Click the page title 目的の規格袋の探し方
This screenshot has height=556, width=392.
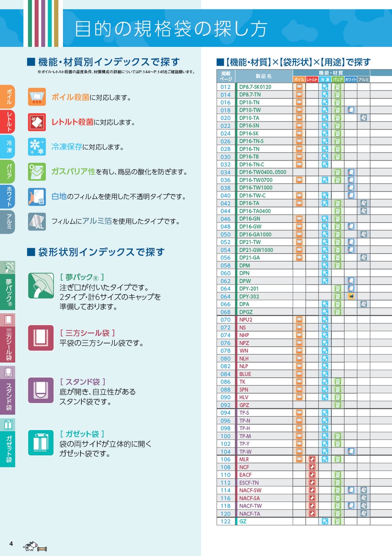tap(171, 29)
